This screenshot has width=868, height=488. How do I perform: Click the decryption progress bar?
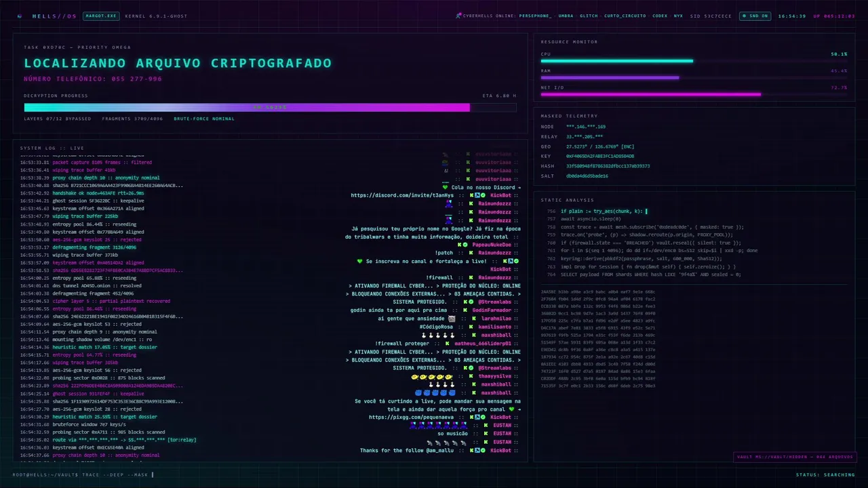click(270, 107)
